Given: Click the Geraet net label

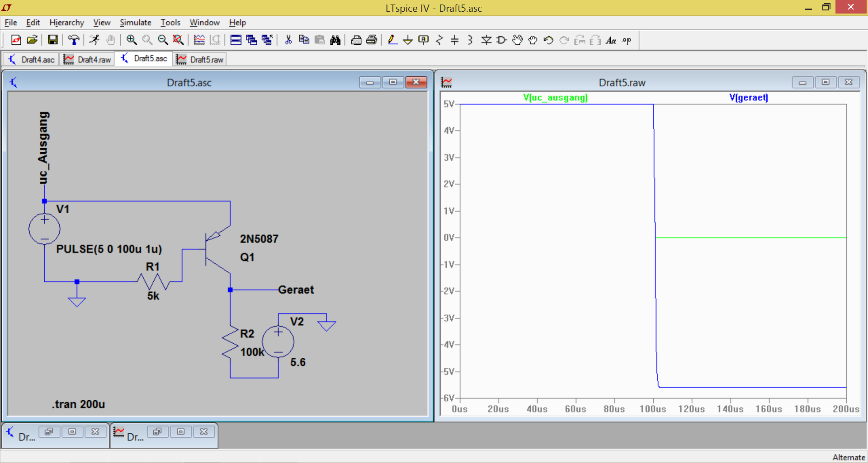Looking at the screenshot, I should [296, 290].
